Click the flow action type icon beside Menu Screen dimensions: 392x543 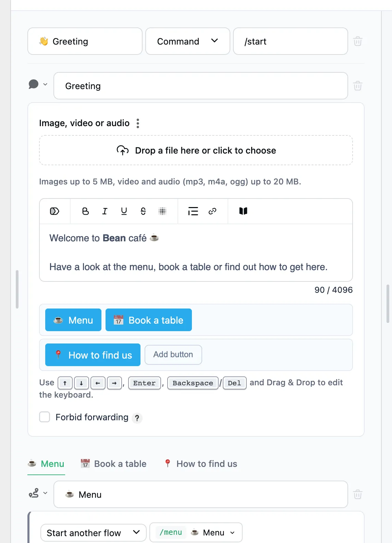click(34, 493)
